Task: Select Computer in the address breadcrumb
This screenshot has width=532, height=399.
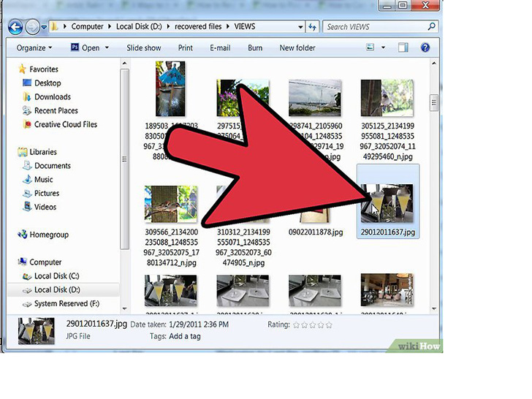Action: pos(87,26)
